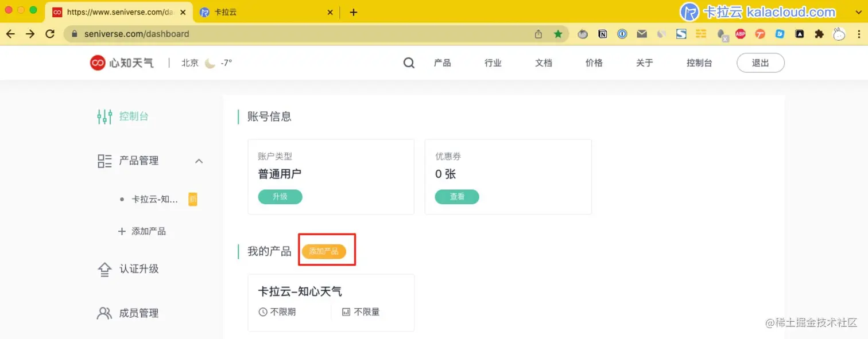
Task: Open the tomato timer extension
Action: [x=583, y=34]
